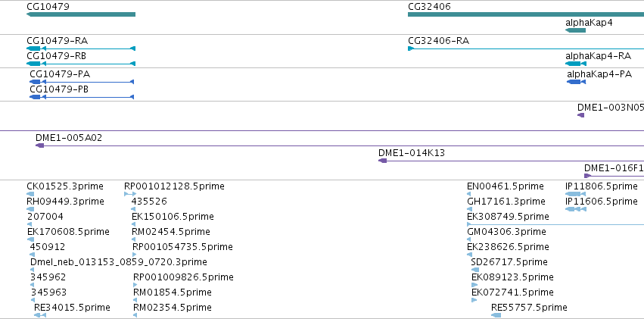Viewport: 644px width, 319px height.
Task: Click the DME1-003N05 purple arrow marker
Action: 580,115
